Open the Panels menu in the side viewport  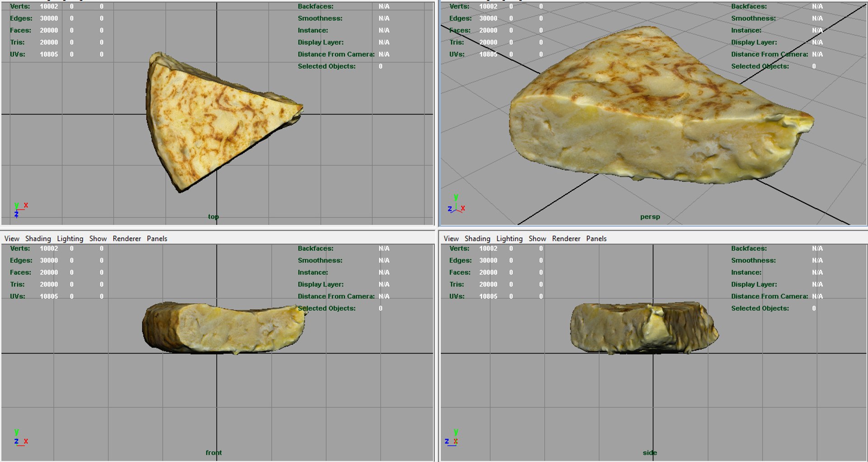click(596, 238)
